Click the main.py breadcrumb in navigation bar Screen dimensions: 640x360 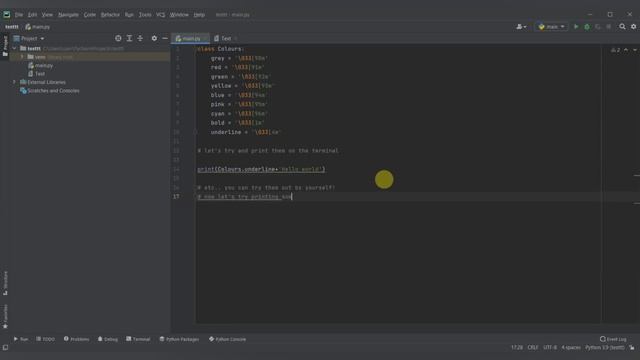click(x=38, y=27)
